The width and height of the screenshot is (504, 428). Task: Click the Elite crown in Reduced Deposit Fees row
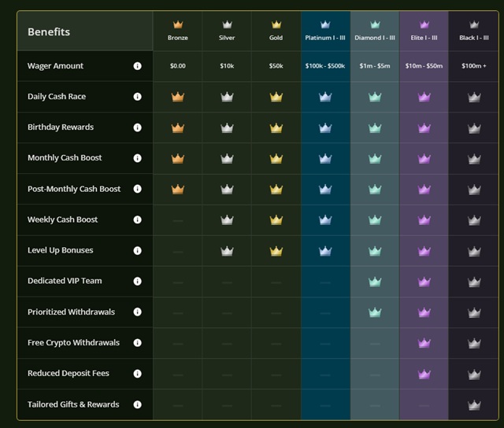click(x=424, y=374)
